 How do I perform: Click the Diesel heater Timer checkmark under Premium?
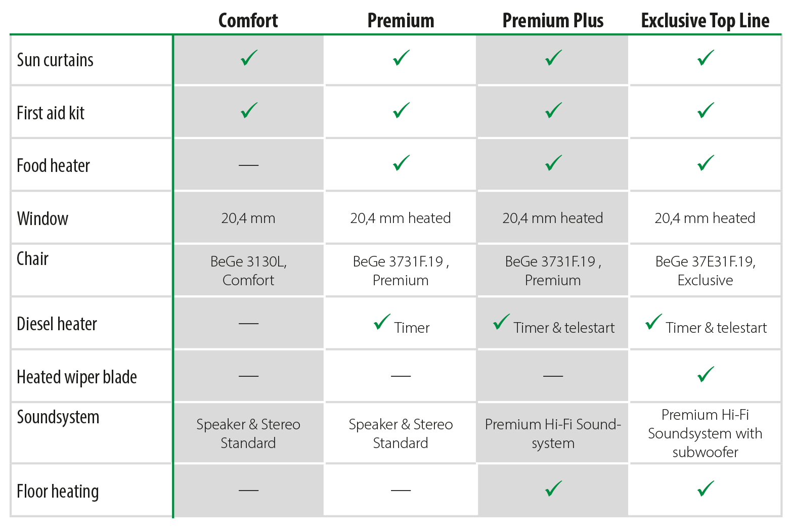pyautogui.click(x=382, y=322)
